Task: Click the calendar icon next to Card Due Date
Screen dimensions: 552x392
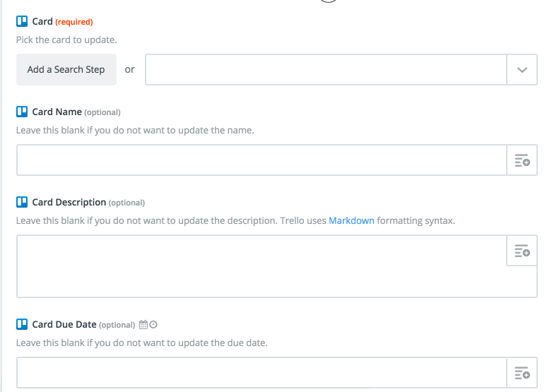Action: pos(143,324)
